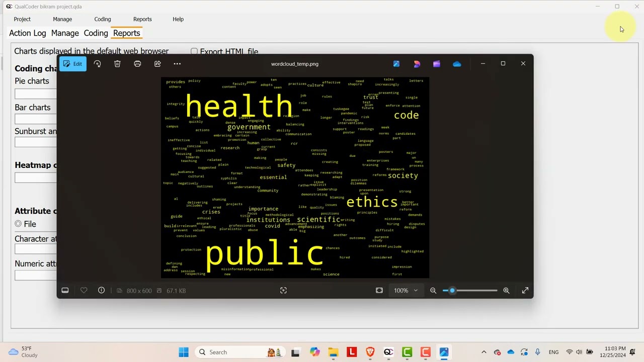Screen dimensions: 644x362
Task: Open the Bar charts combo box
Action: click(36, 119)
